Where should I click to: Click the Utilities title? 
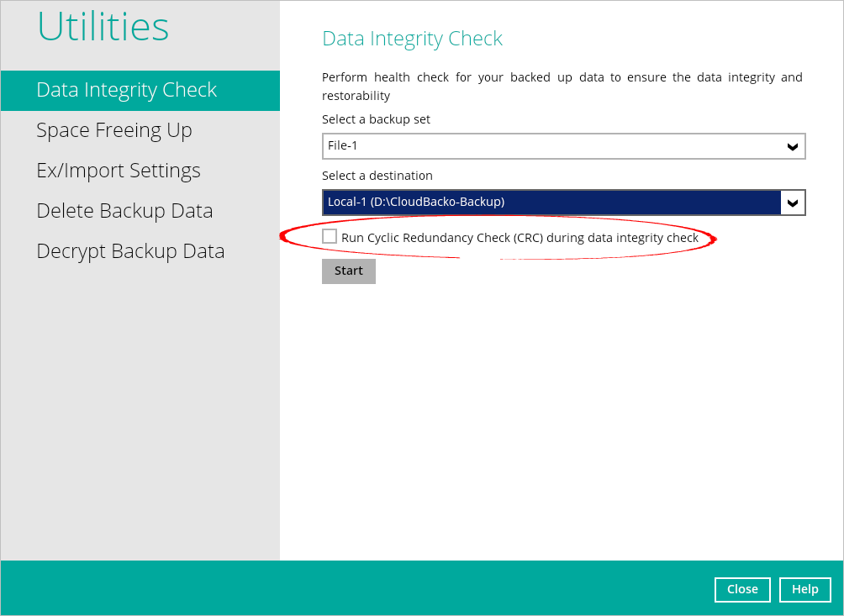[x=103, y=27]
